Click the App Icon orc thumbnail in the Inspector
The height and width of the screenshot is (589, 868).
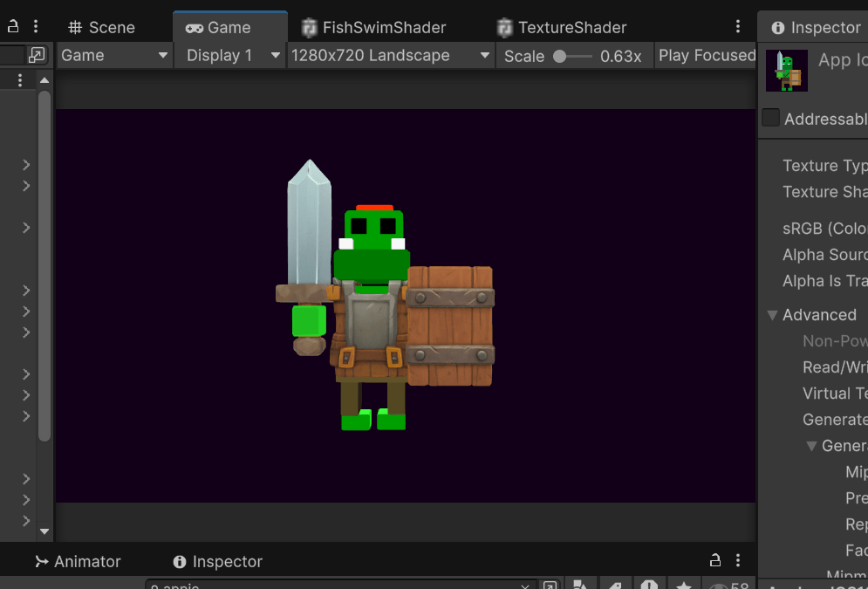click(x=786, y=71)
